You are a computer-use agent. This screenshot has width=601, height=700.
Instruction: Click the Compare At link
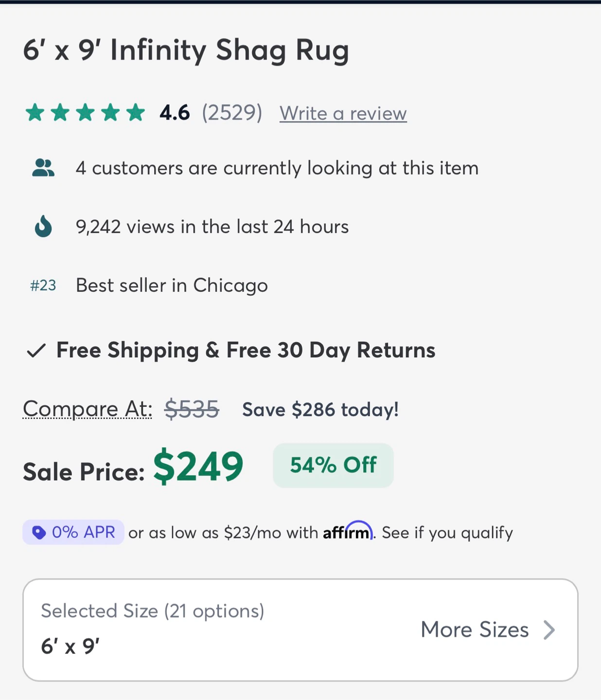[x=88, y=409]
